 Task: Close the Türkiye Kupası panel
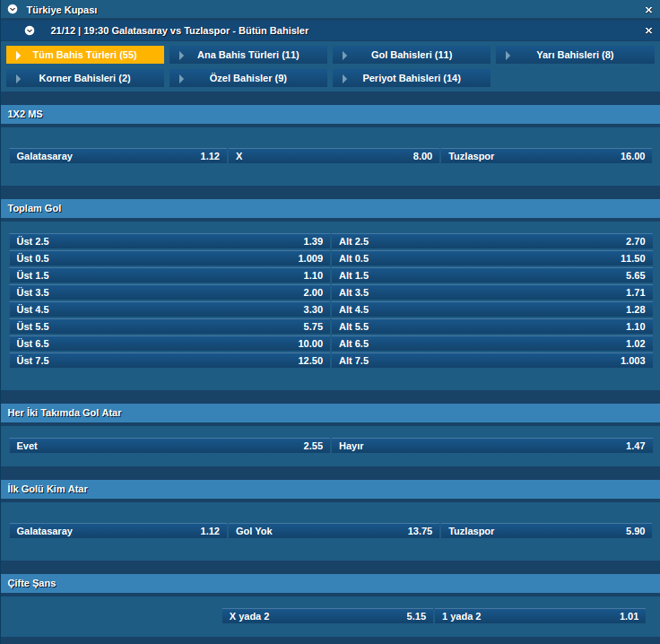648,10
